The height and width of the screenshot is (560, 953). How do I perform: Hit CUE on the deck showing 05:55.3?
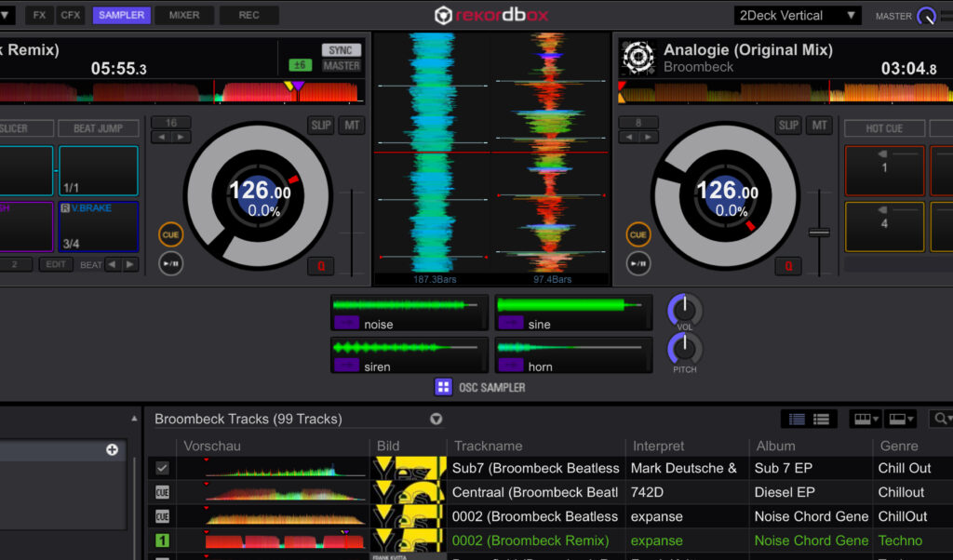click(171, 234)
